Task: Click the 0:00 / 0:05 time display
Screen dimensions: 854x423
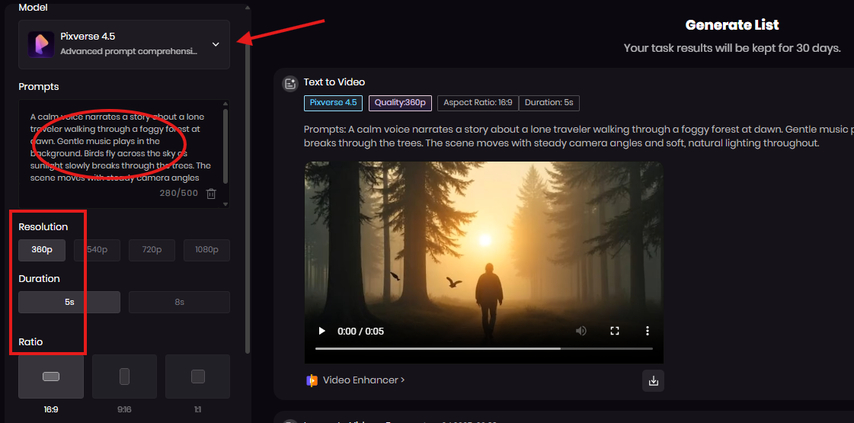Action: tap(361, 331)
